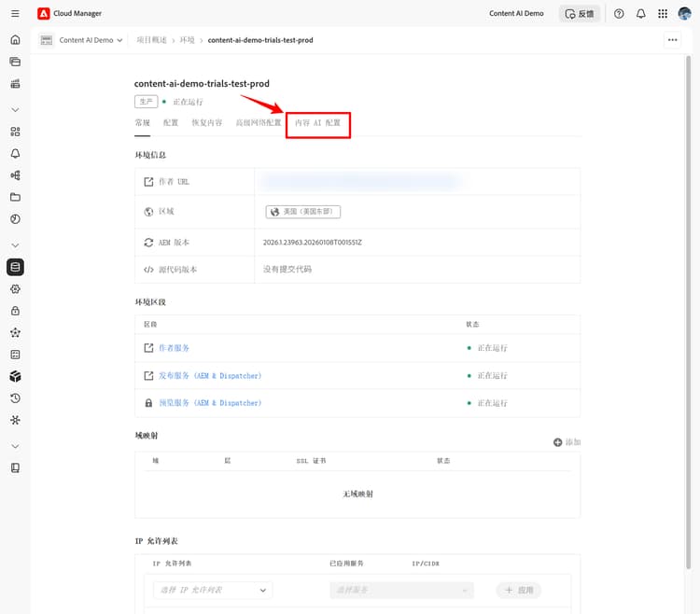Open the folder icon in the sidebar
This screenshot has width=700, height=614.
tap(15, 197)
